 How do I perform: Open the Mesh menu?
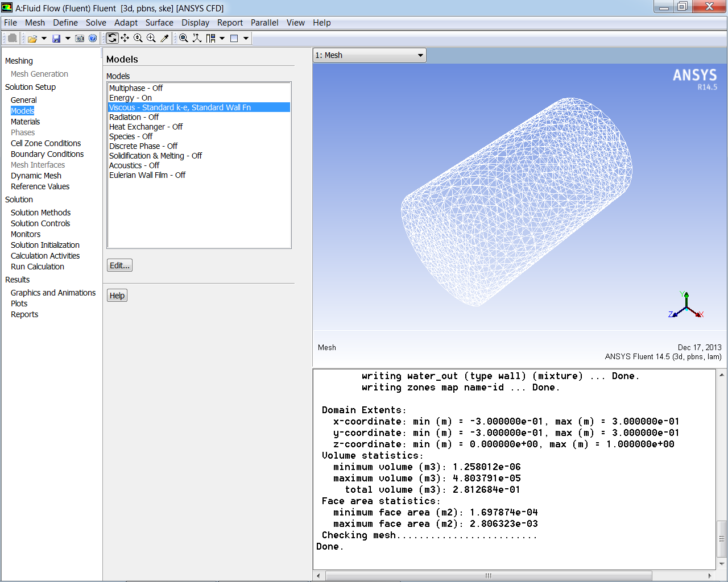(x=35, y=23)
